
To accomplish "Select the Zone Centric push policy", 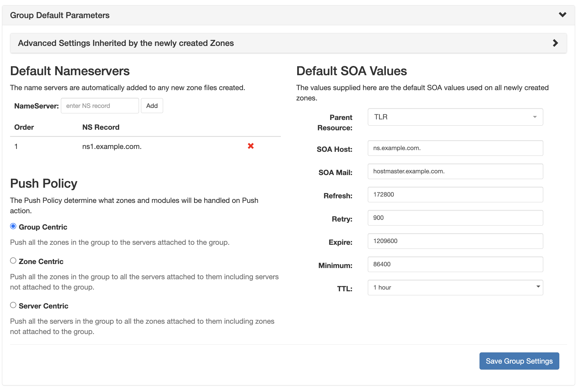I will pyautogui.click(x=13, y=260).
